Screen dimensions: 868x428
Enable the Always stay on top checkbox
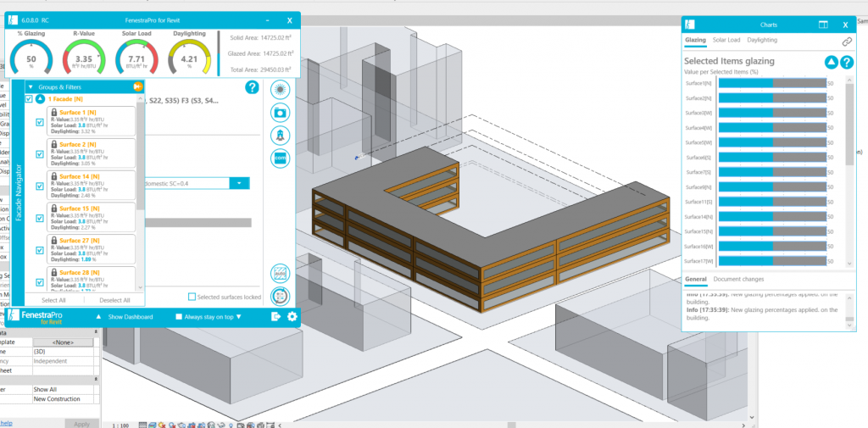pyautogui.click(x=179, y=317)
